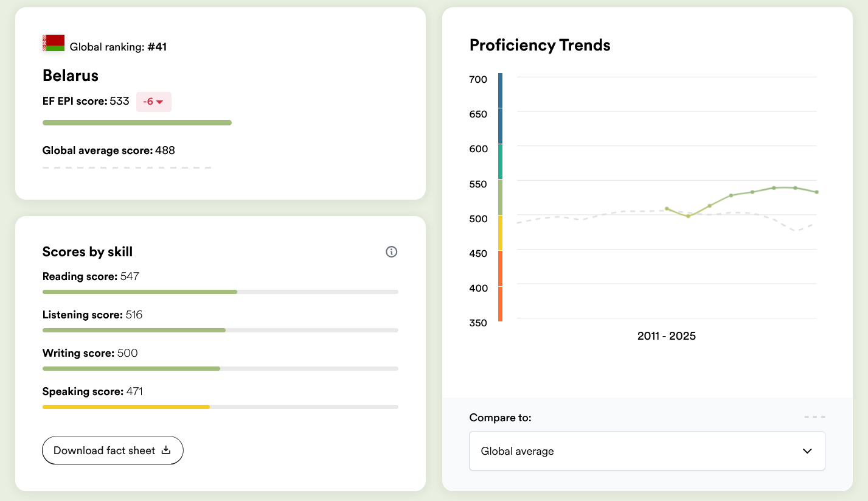This screenshot has width=868, height=501.
Task: Click the Listening score bar
Action: coord(134,331)
